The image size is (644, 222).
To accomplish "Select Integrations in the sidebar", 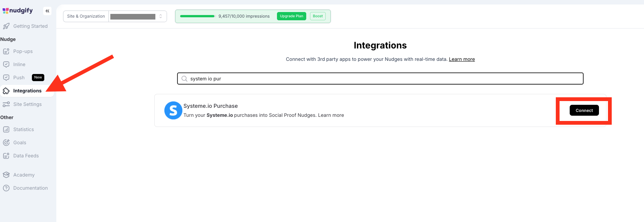I will (27, 91).
